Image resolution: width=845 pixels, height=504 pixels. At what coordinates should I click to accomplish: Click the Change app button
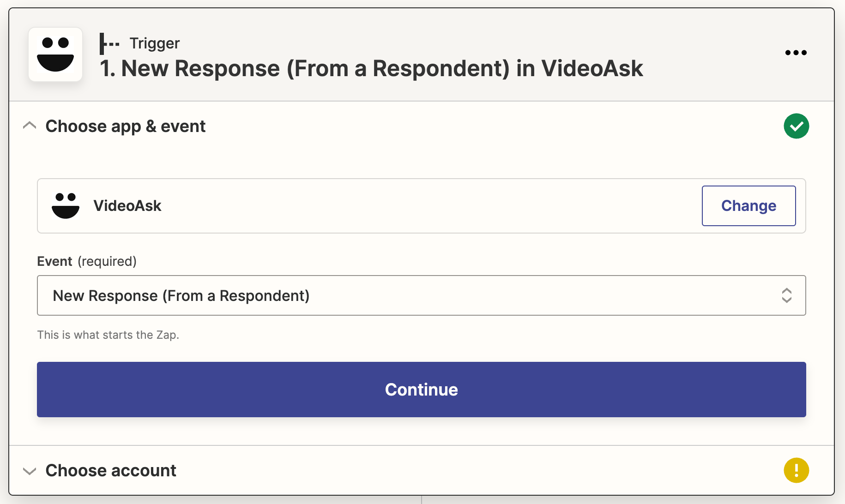point(748,206)
